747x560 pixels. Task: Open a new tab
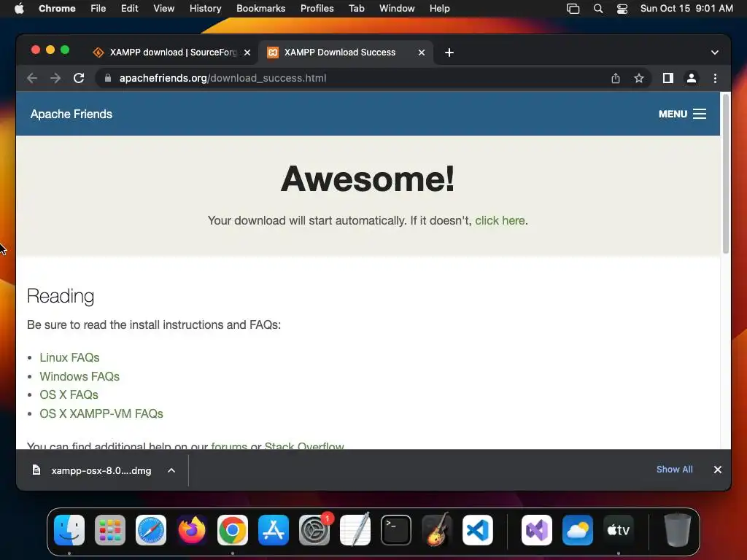[449, 52]
